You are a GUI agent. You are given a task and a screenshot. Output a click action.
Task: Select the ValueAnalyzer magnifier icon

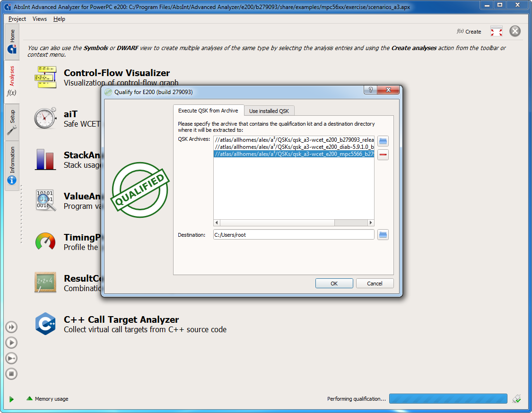[45, 200]
